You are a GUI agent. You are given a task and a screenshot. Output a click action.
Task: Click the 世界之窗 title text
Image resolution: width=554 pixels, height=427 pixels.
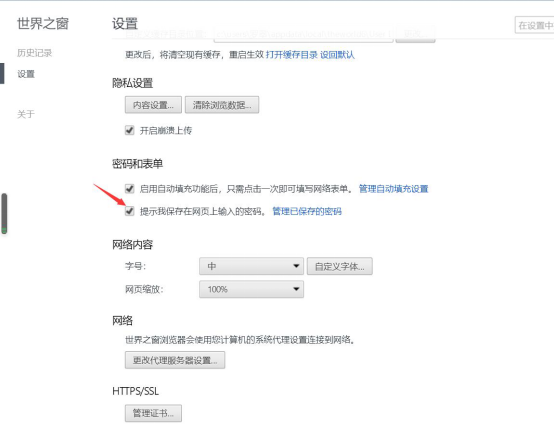coord(43,24)
